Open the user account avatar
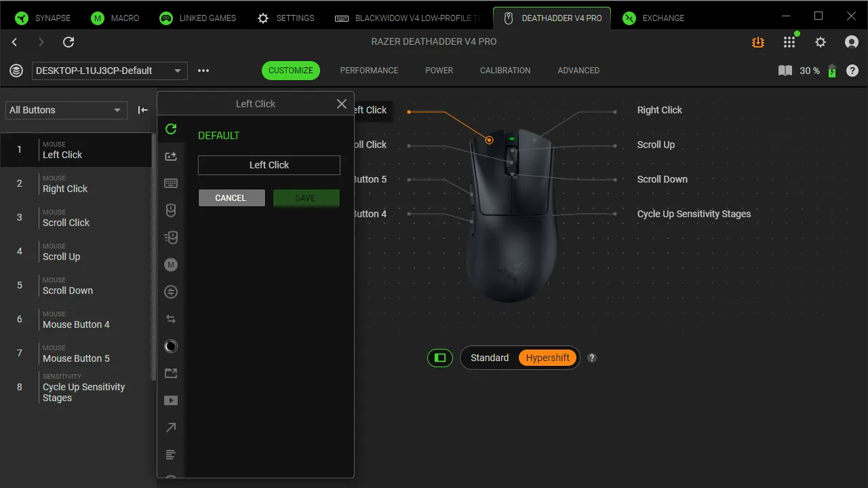The image size is (868, 488). click(852, 42)
